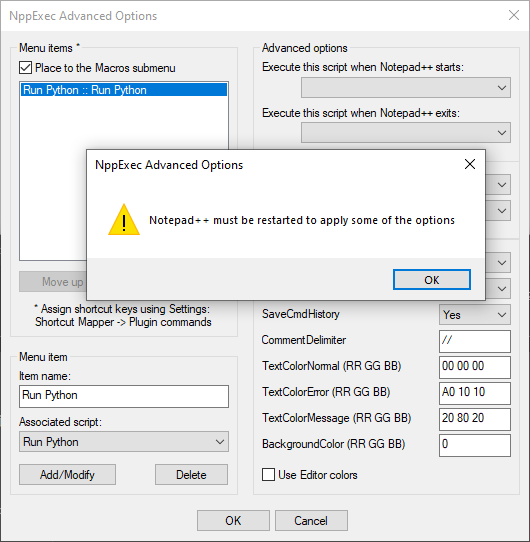Image resolution: width=530 pixels, height=542 pixels.
Task: Confirm the restart warning with OK
Action: coord(431,280)
